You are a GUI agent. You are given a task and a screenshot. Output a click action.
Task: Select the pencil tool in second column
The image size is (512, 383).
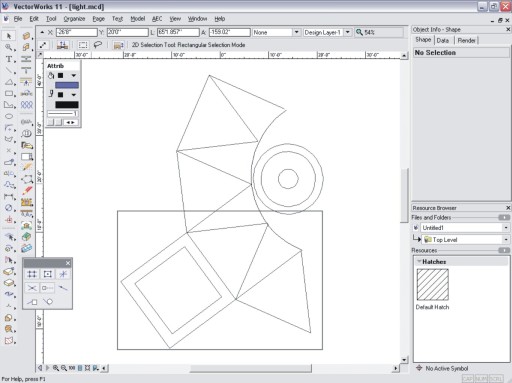click(x=26, y=167)
